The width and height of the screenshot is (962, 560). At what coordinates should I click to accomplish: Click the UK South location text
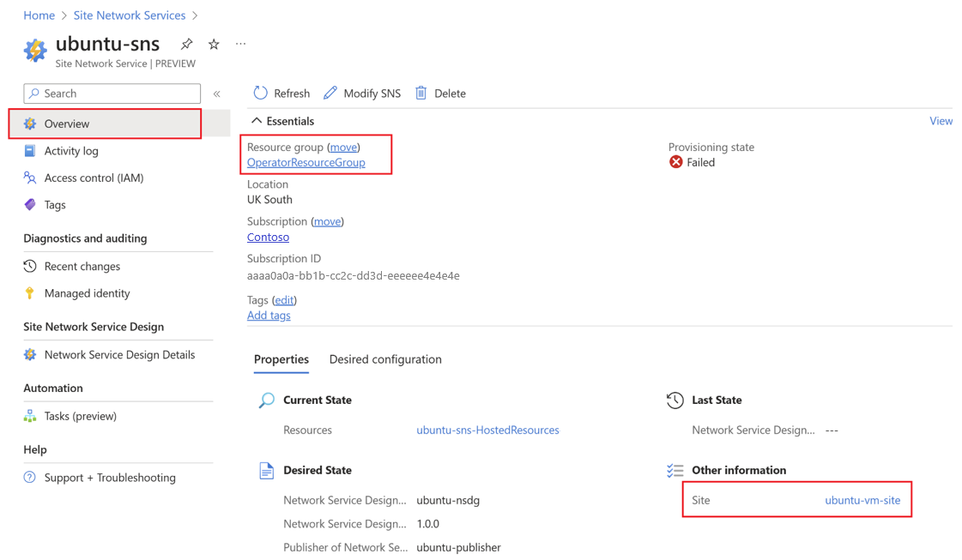click(270, 199)
